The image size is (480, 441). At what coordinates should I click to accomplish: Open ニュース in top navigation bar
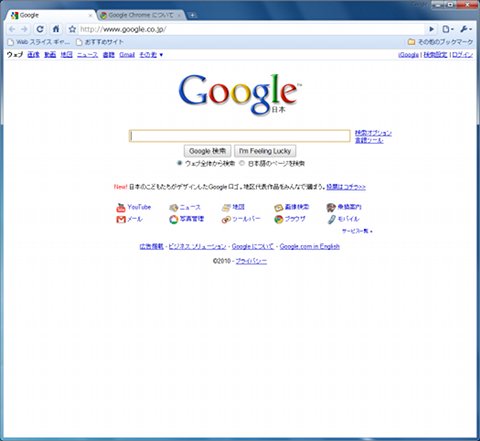[88, 55]
